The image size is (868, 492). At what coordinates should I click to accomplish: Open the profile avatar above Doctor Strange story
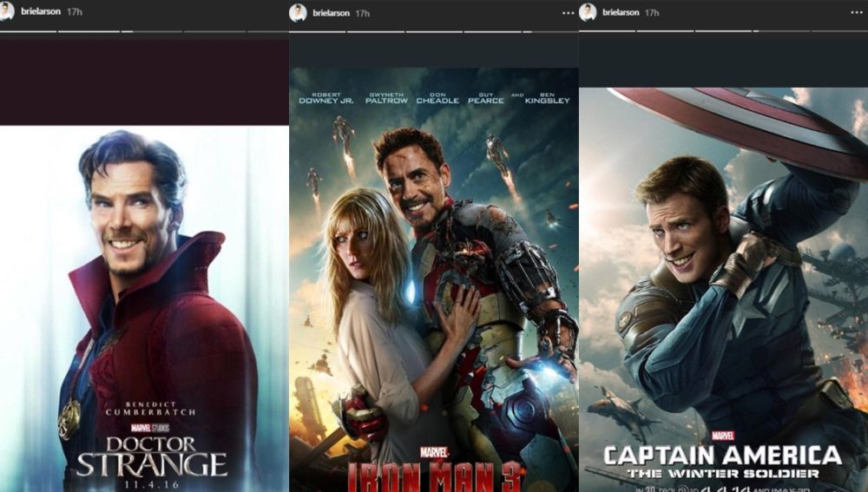coord(7,11)
